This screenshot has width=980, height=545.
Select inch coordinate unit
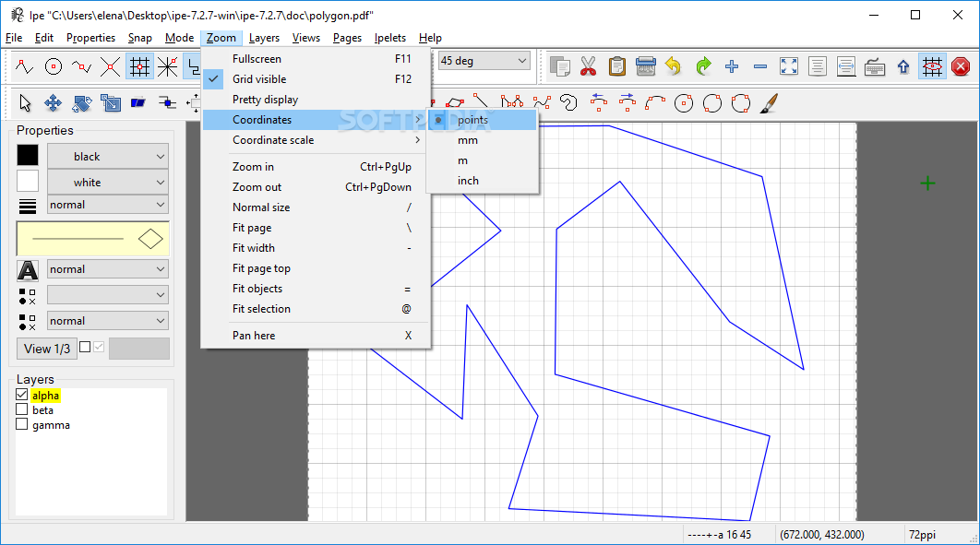483,181
